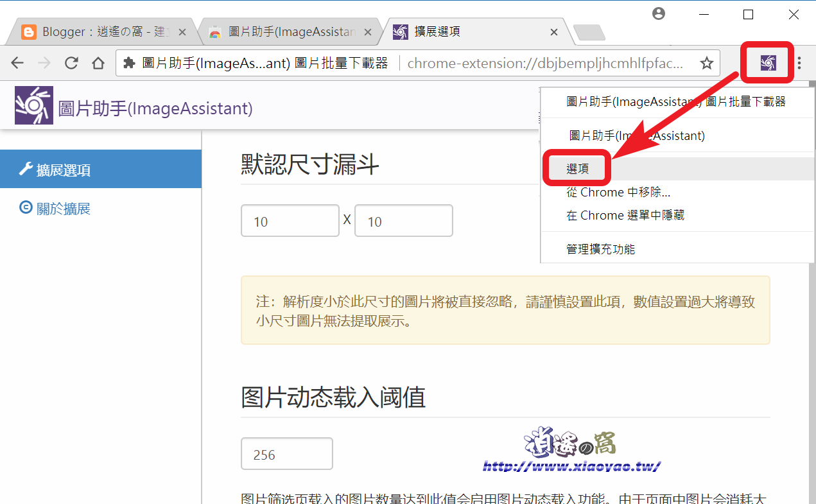This screenshot has height=504, width=816.
Task: Click the yellow note about 解析度小於此尺寸
Action: (505, 310)
